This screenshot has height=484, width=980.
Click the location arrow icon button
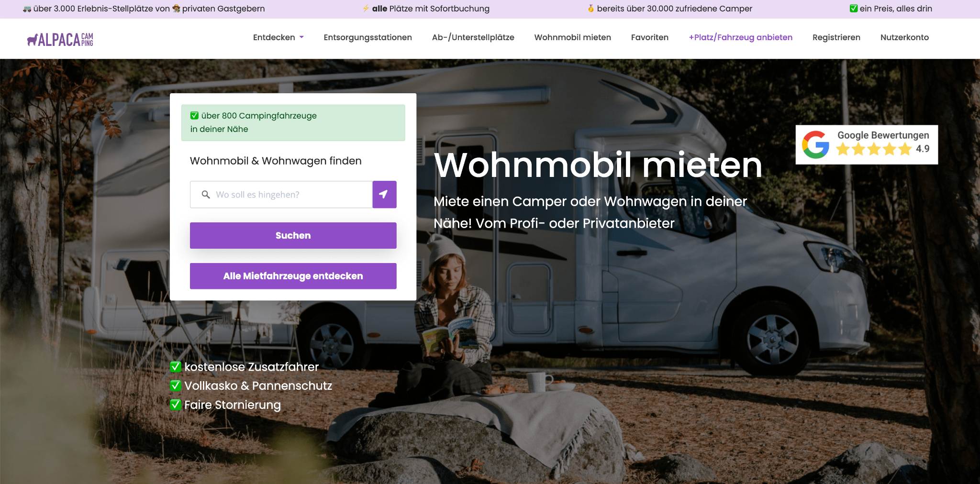[384, 194]
